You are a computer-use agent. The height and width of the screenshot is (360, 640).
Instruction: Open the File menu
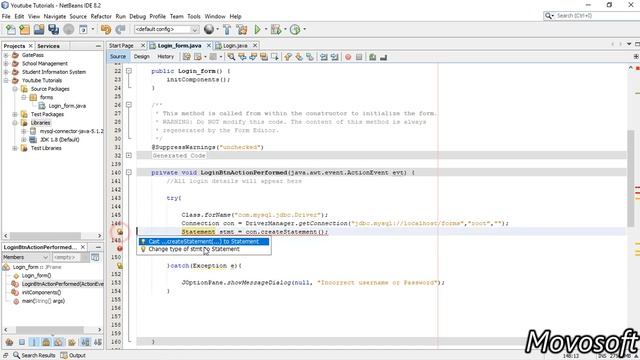[x=6, y=16]
